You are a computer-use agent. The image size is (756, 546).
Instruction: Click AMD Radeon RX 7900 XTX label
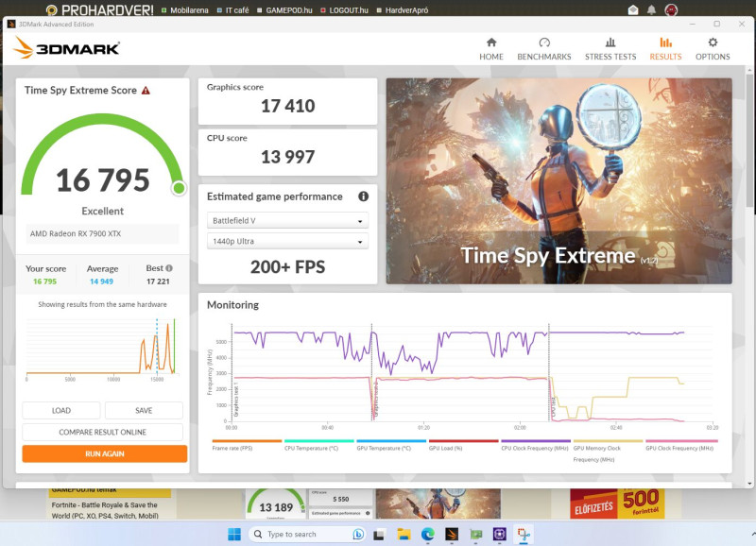(76, 233)
